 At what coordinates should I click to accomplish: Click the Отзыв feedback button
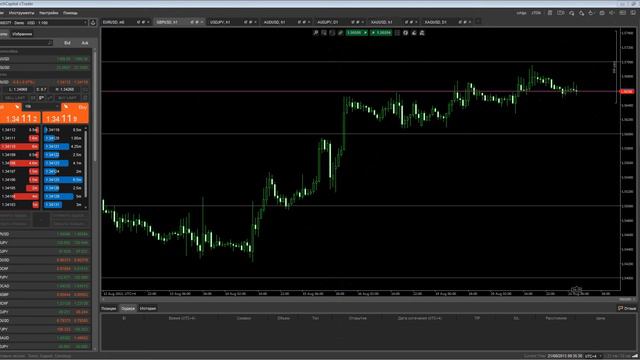point(627,309)
